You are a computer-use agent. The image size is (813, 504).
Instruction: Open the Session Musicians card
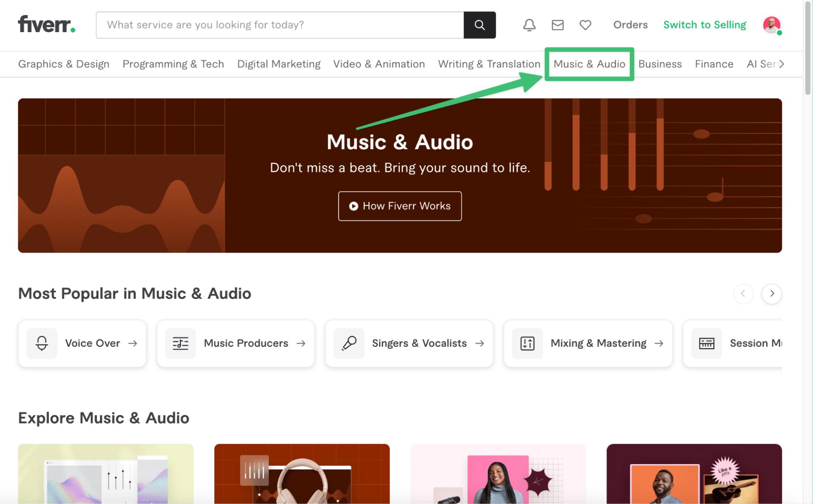pyautogui.click(x=733, y=343)
